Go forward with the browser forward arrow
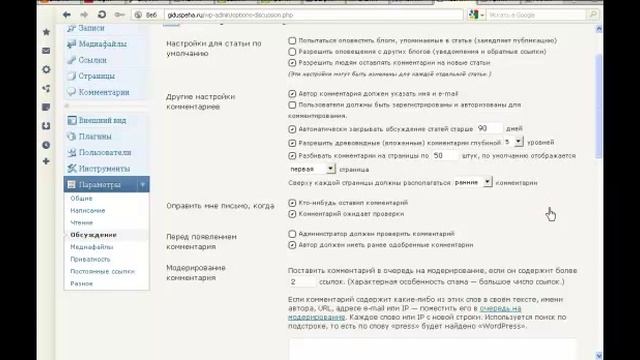 point(84,15)
